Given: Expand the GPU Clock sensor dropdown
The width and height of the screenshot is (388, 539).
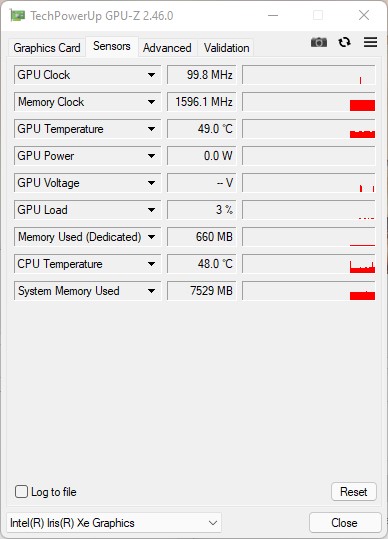Looking at the screenshot, I should click(151, 75).
